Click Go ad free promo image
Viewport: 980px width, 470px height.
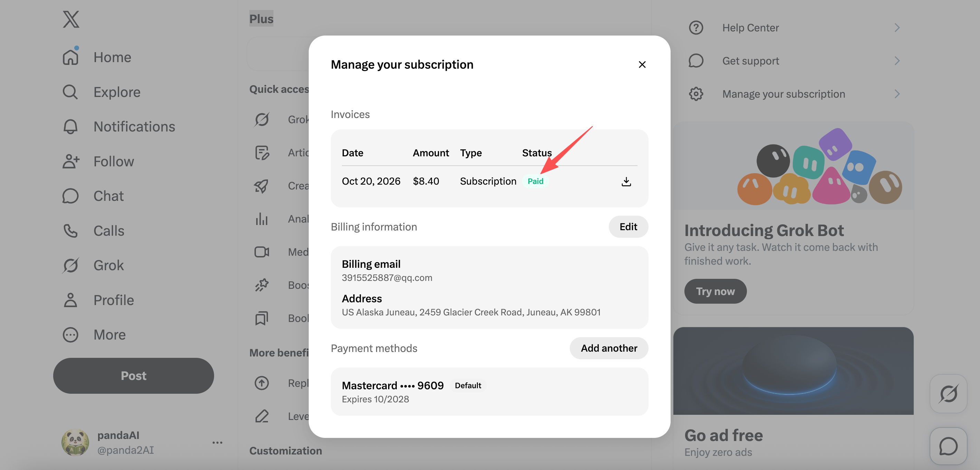(793, 371)
